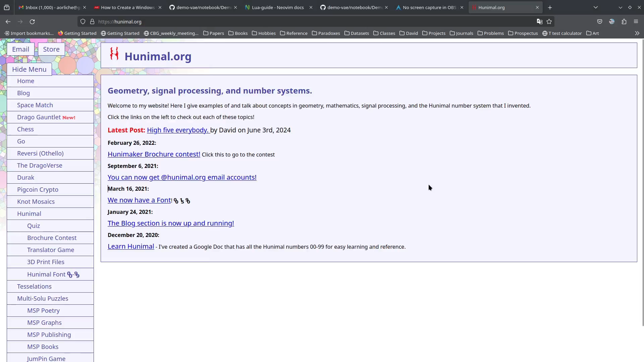
Task: Open the Datasets bookmarks folder
Action: [357, 33]
